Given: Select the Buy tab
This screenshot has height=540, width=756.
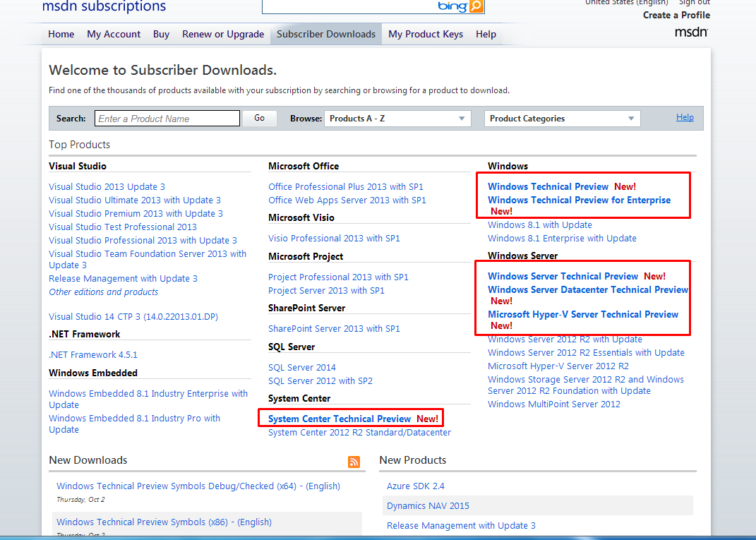Looking at the screenshot, I should tap(161, 34).
